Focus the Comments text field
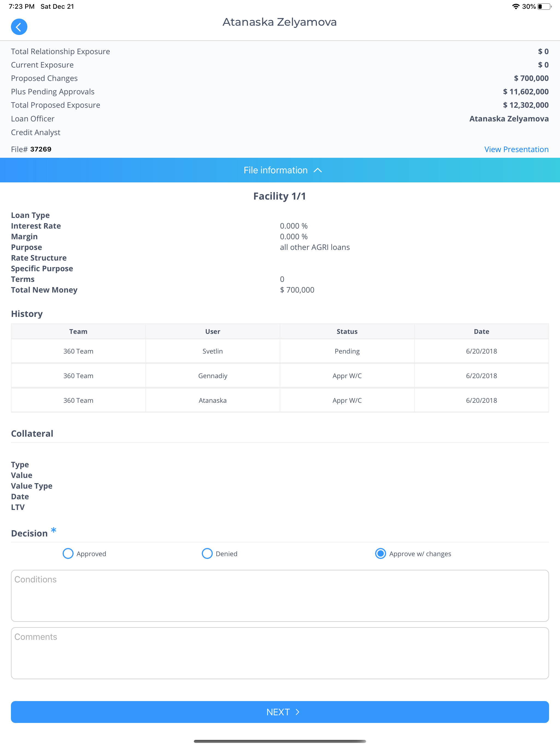This screenshot has width=560, height=747. [x=280, y=653]
